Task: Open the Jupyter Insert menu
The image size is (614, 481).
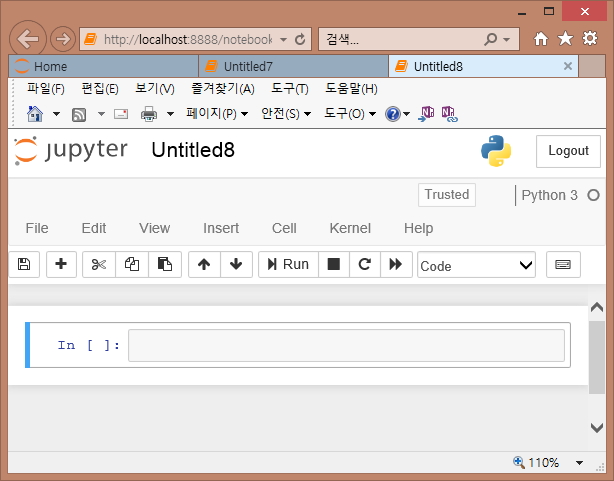Action: pyautogui.click(x=221, y=228)
